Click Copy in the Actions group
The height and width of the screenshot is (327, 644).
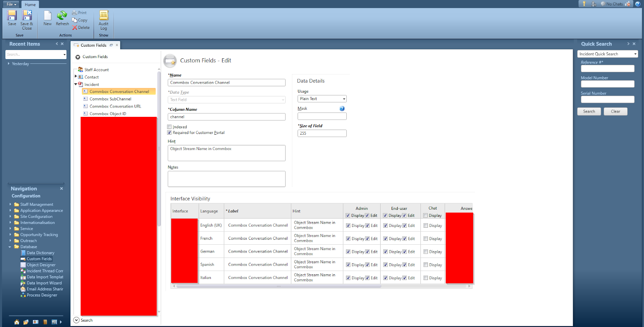(x=80, y=20)
